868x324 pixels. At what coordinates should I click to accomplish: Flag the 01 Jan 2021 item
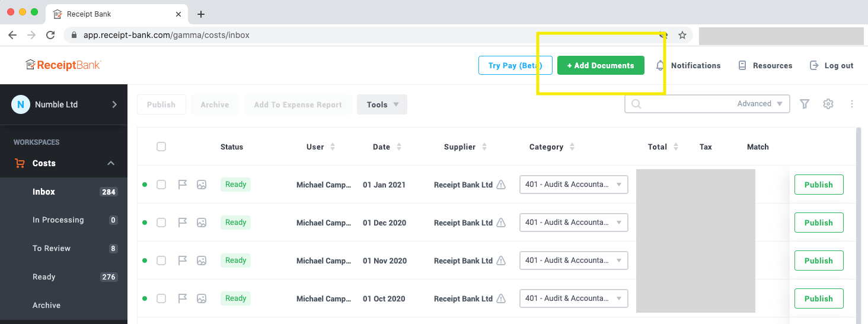pyautogui.click(x=183, y=185)
